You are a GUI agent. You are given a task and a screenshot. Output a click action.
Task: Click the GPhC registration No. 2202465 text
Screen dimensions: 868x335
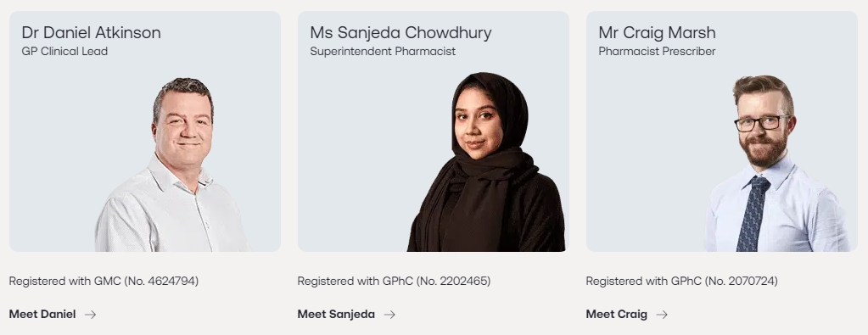pos(394,282)
